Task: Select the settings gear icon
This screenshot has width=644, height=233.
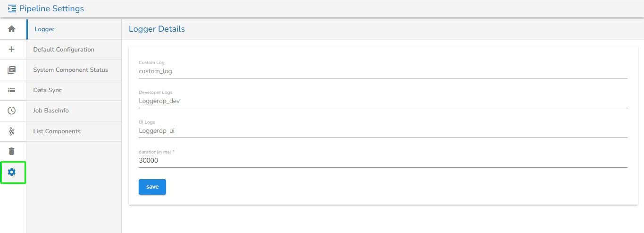Action: pyautogui.click(x=12, y=173)
